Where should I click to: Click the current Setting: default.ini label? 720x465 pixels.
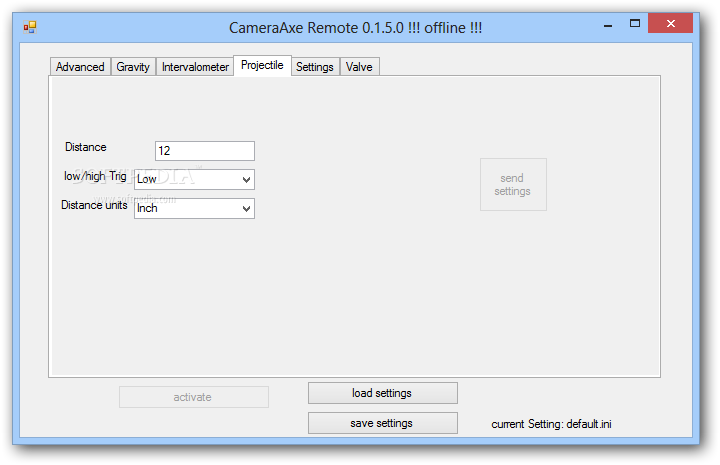551,424
